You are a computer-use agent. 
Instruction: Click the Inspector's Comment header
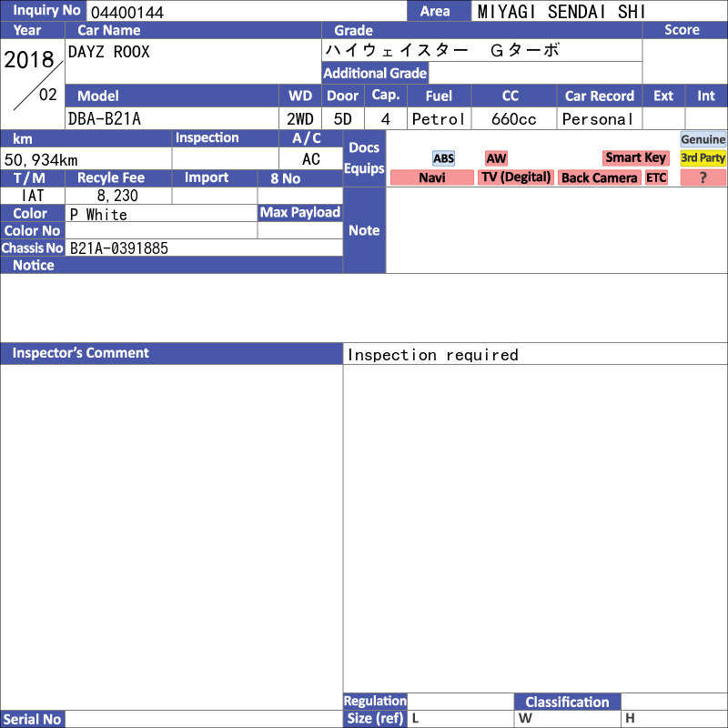pyautogui.click(x=81, y=353)
